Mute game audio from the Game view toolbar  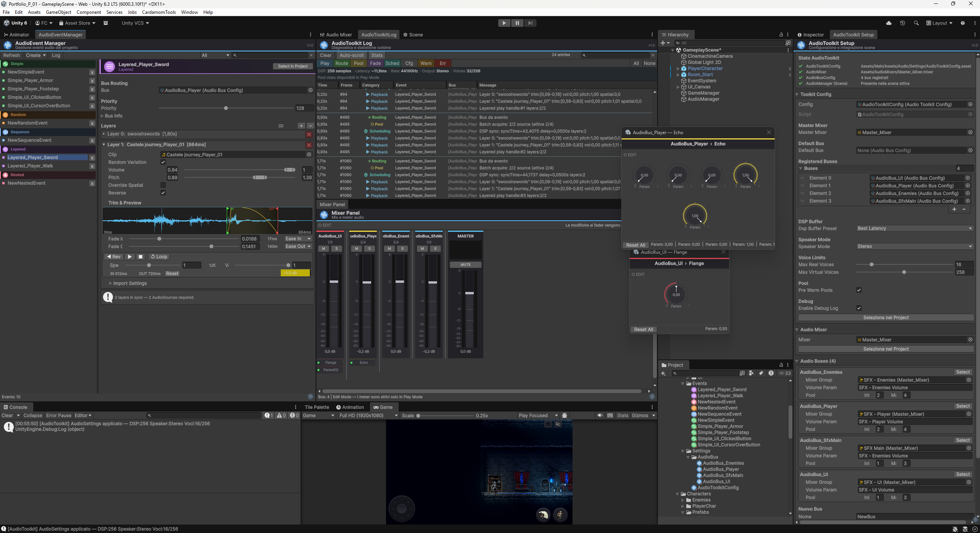pyautogui.click(x=599, y=415)
